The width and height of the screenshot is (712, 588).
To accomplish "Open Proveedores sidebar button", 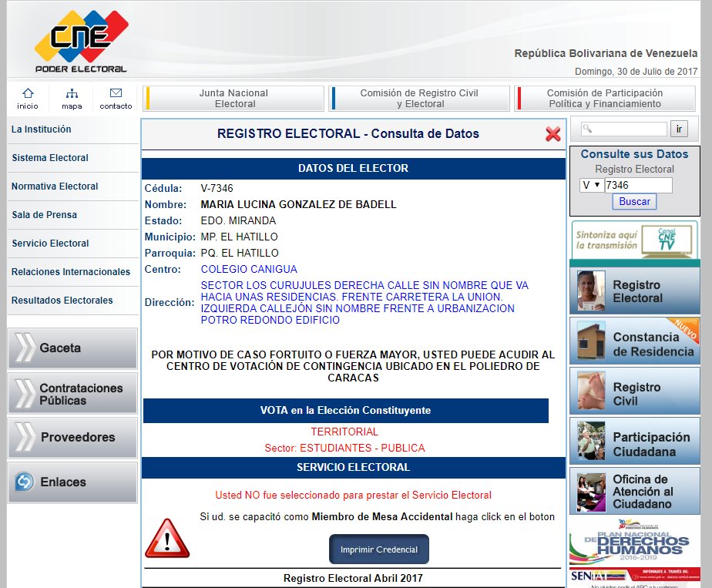I will tap(72, 438).
